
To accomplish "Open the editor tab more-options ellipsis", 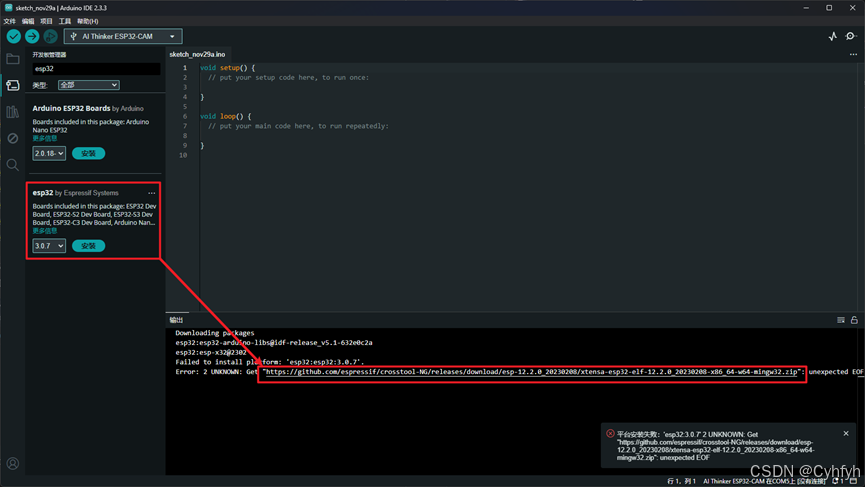I will (x=853, y=55).
